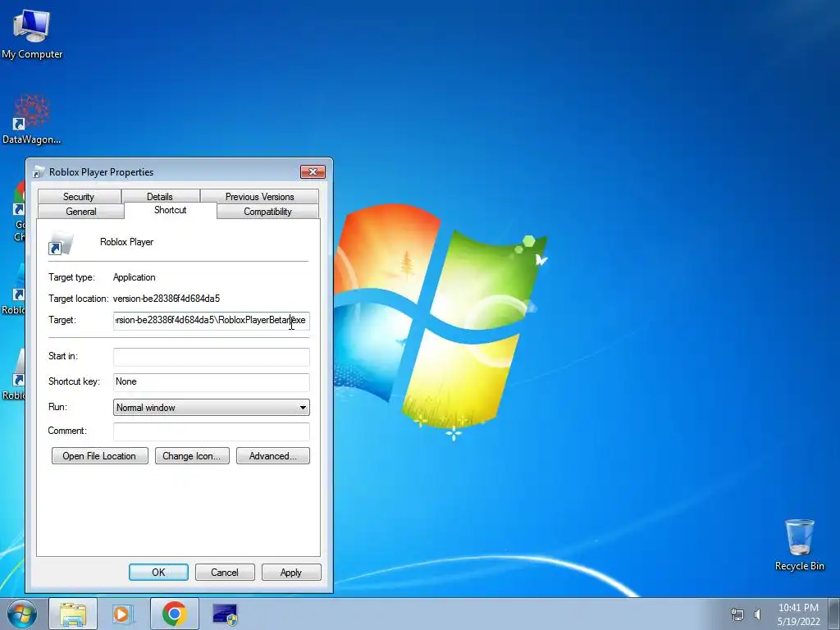Open the shielded installer taskbar item
840x630 pixels.
225,614
